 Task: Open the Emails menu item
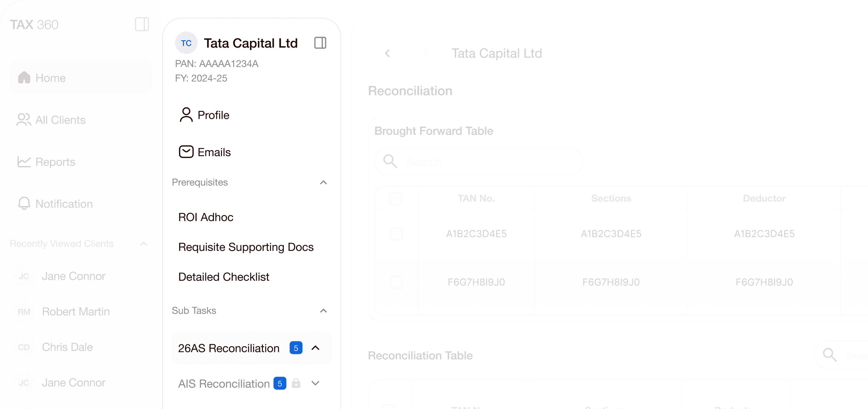coord(214,152)
